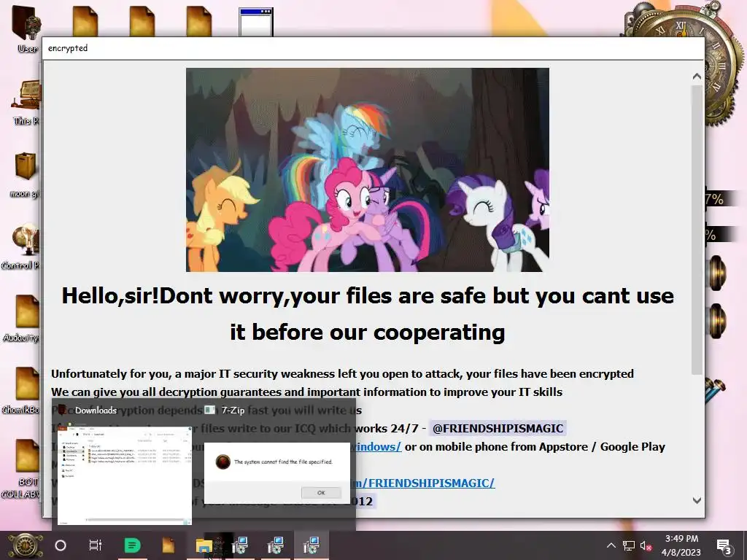Click the 'decryption guarantees' paragraph line
Viewport: 747px width, 560px height.
coord(306,392)
